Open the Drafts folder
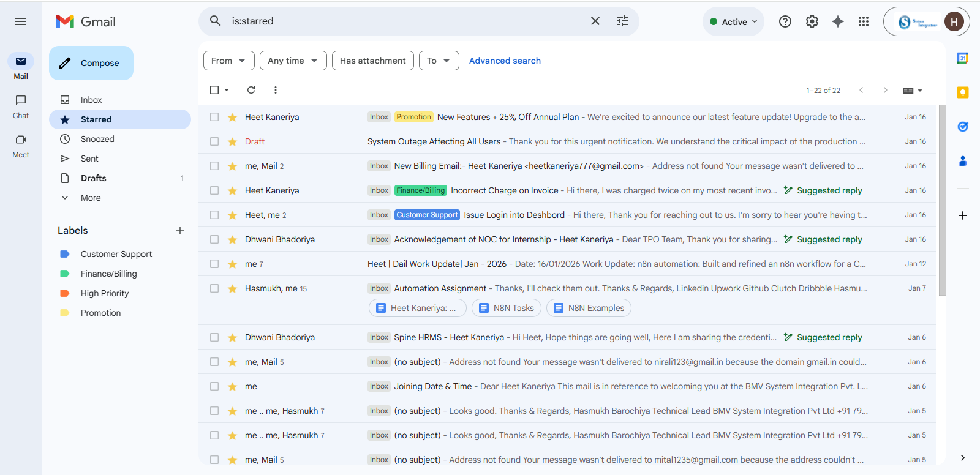This screenshot has height=475, width=980. coord(94,178)
